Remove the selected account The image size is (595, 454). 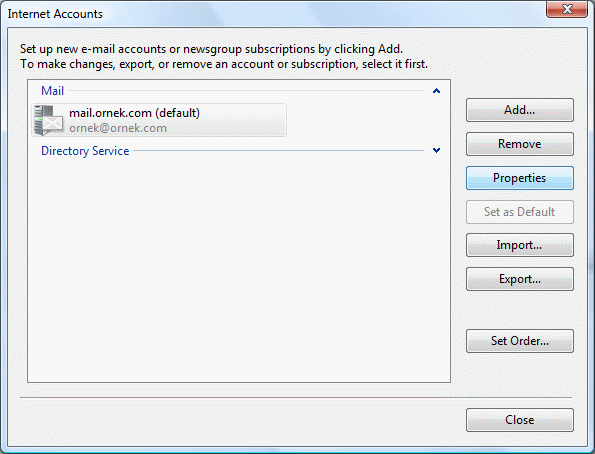519,144
